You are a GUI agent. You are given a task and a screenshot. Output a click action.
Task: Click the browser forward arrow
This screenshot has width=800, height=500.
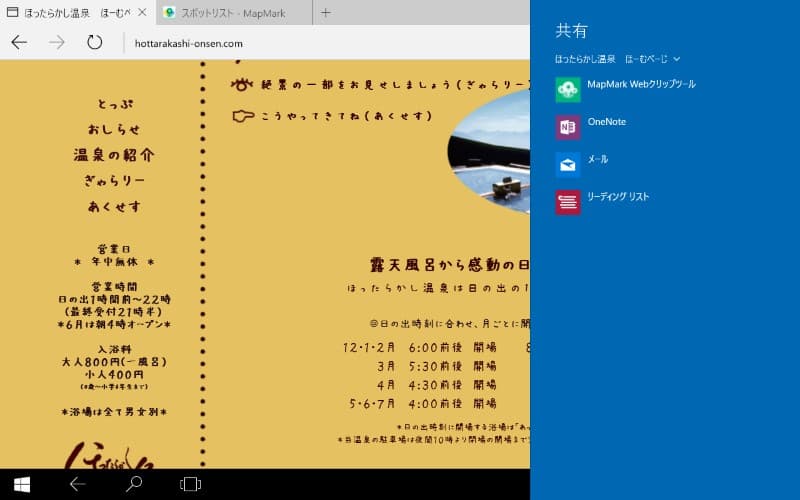pos(57,43)
